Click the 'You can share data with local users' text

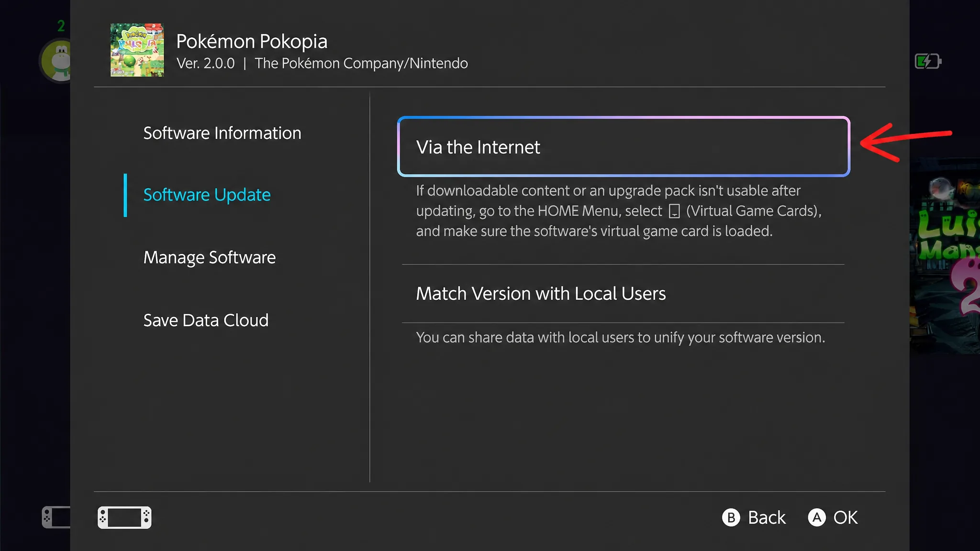click(621, 338)
